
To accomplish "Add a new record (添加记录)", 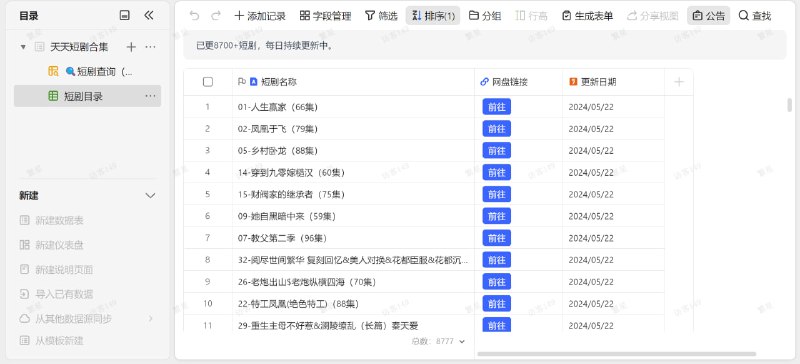I will 260,16.
